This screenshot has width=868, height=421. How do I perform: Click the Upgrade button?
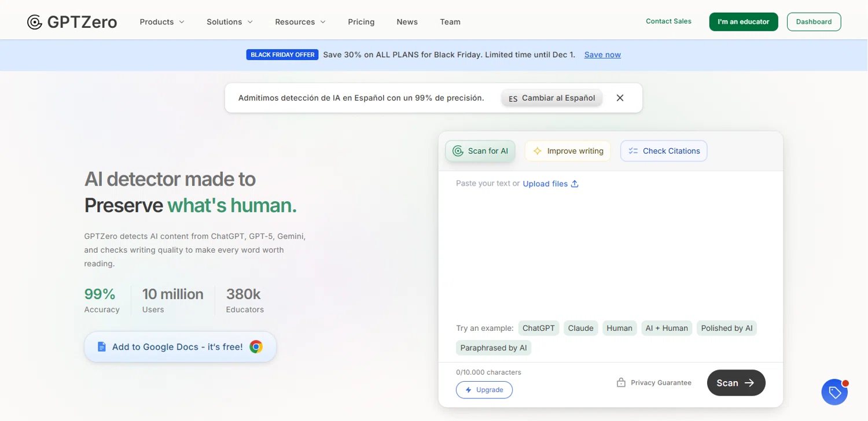(x=484, y=390)
